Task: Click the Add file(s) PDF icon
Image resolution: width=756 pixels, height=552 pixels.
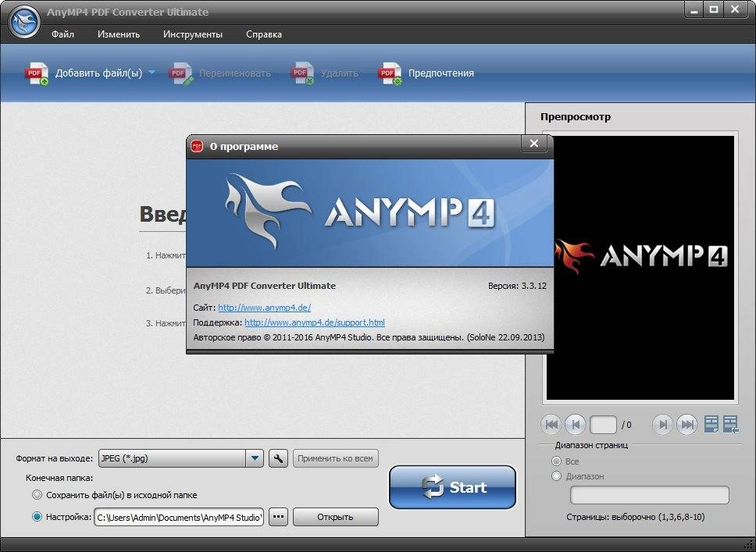Action: pos(37,73)
